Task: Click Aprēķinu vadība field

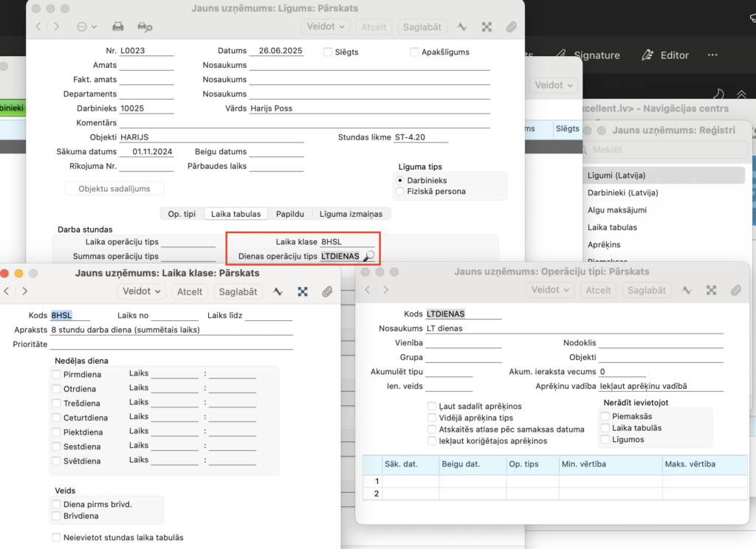Action: point(661,386)
